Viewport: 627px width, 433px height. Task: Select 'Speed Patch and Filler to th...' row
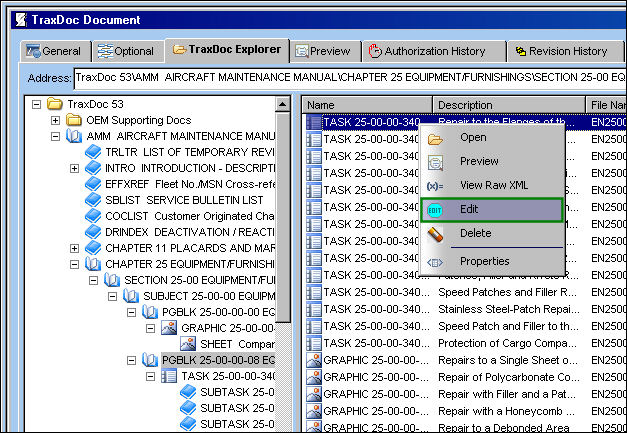[x=464, y=326]
